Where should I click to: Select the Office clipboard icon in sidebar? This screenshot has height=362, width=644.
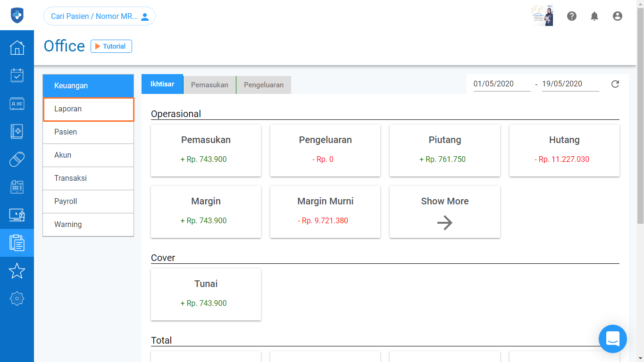[17, 243]
